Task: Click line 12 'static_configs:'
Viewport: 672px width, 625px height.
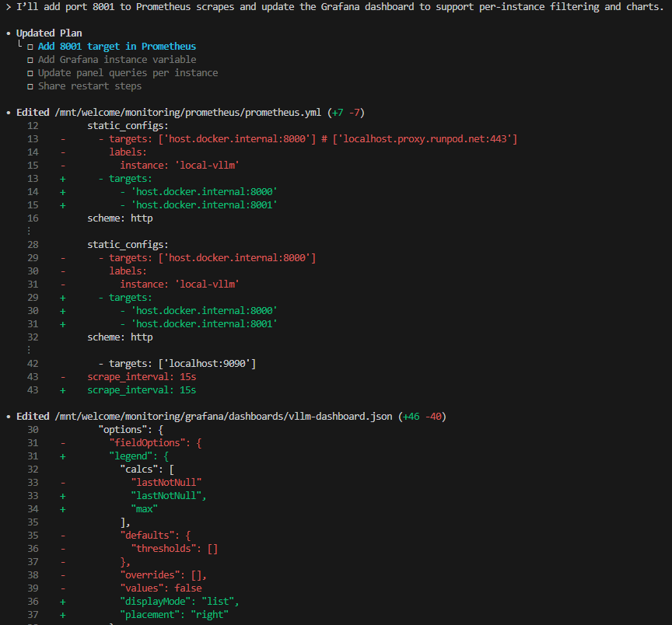Action: point(128,125)
